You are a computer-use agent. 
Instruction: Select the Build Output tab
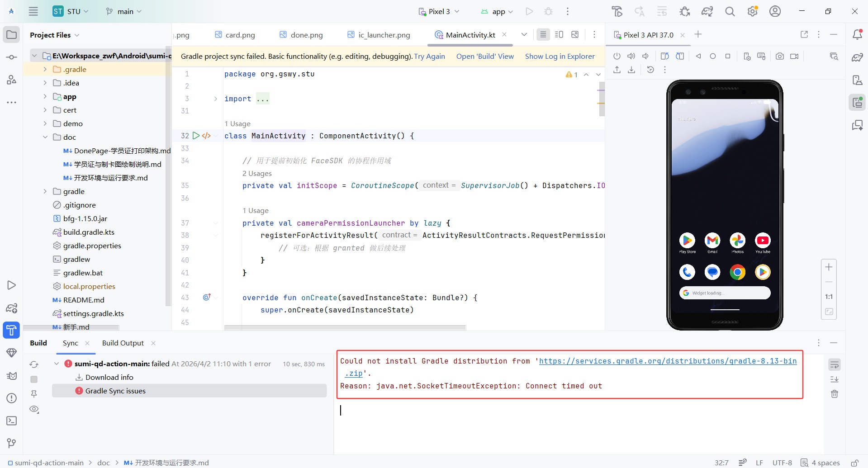click(x=123, y=343)
